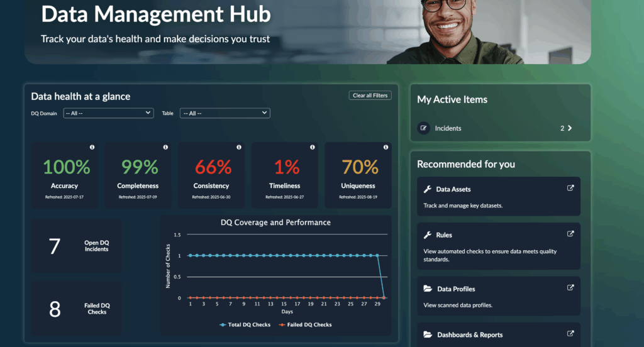Click the info icon on Completeness card
Viewport: 644px width, 347px height.
click(x=165, y=147)
